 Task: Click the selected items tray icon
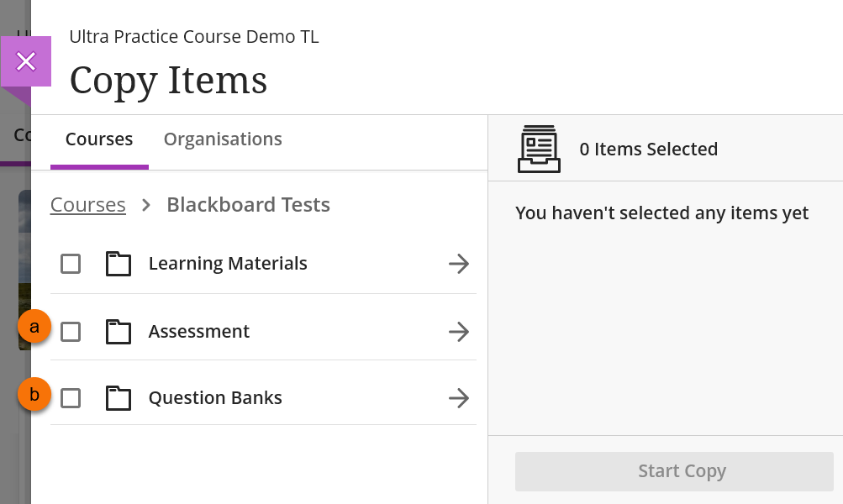pyautogui.click(x=539, y=149)
